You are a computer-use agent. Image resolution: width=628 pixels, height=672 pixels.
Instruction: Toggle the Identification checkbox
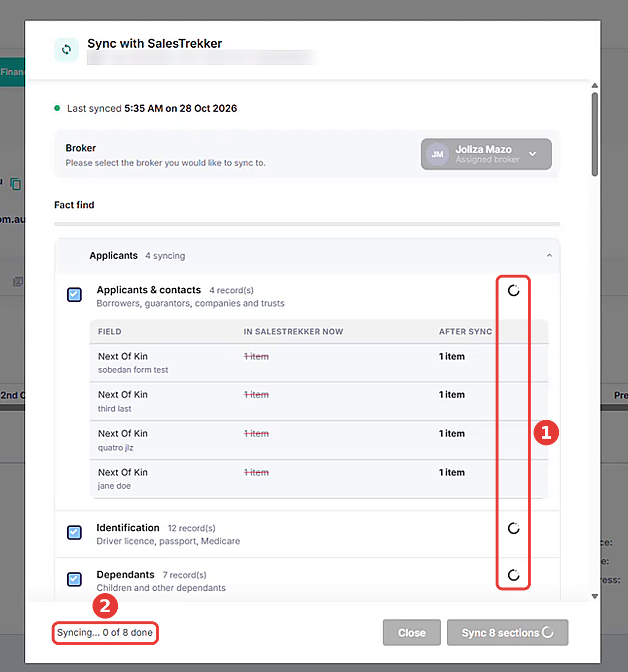pos(74,533)
